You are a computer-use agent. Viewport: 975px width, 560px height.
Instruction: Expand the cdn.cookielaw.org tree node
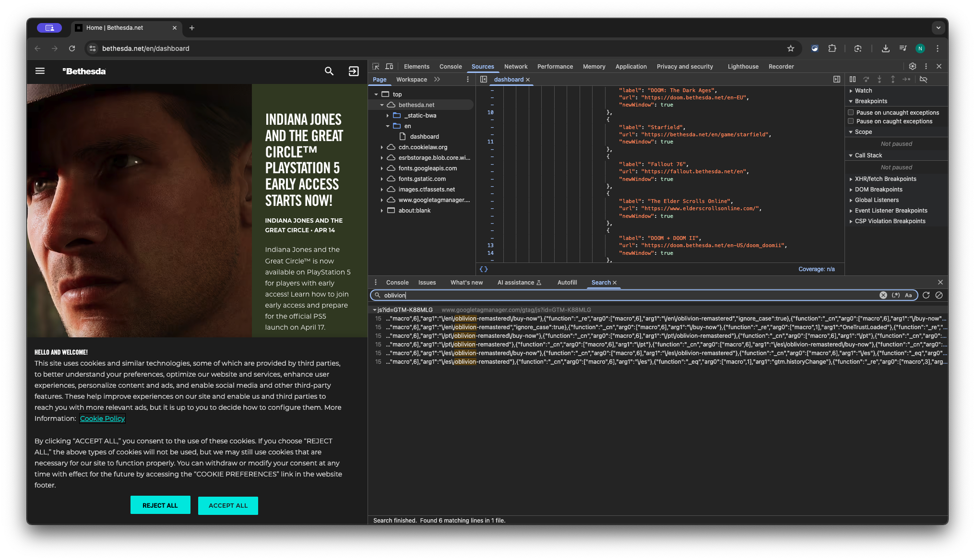coord(382,147)
